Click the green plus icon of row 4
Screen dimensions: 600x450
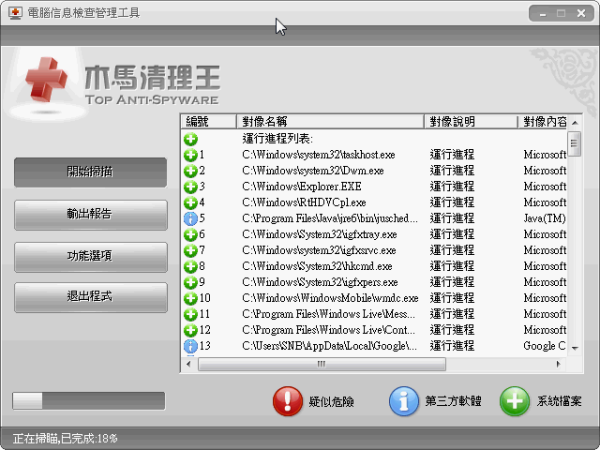[x=191, y=203]
